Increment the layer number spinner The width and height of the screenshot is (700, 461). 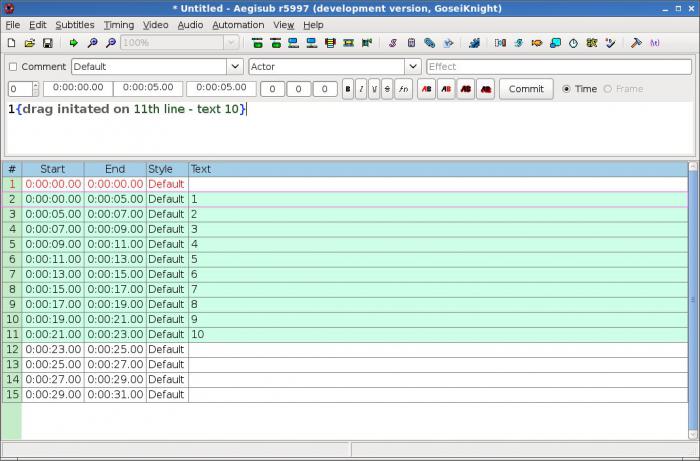(36, 85)
